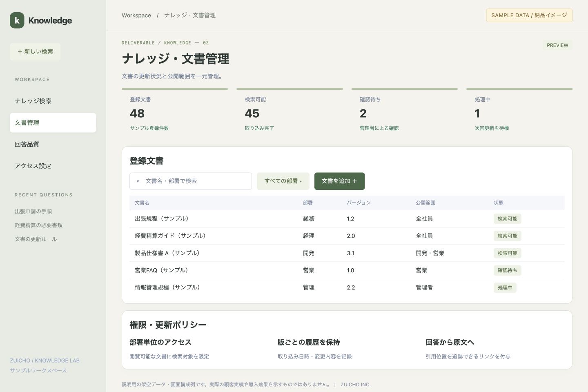
Task: Open the すべての部署 dropdown filter
Action: 283,181
